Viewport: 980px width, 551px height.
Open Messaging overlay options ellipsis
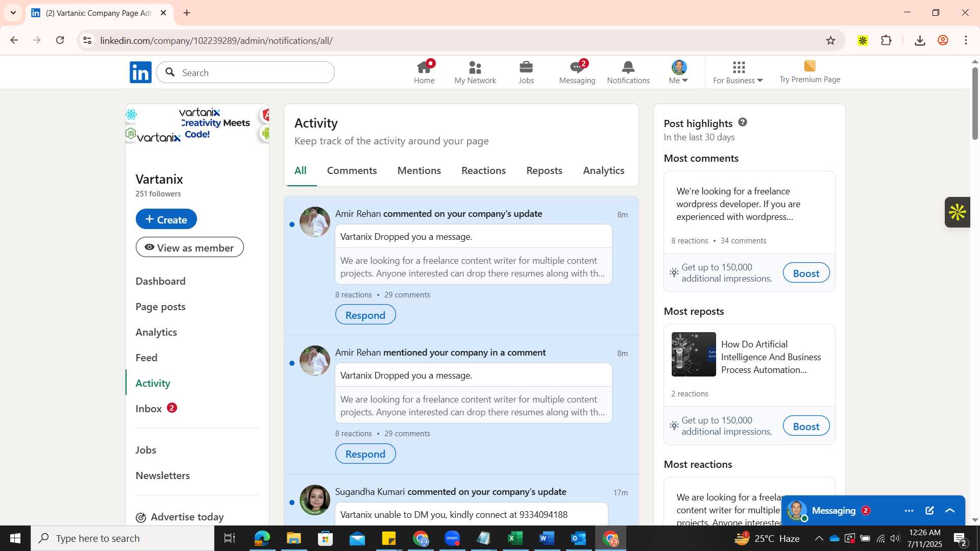[909, 511]
